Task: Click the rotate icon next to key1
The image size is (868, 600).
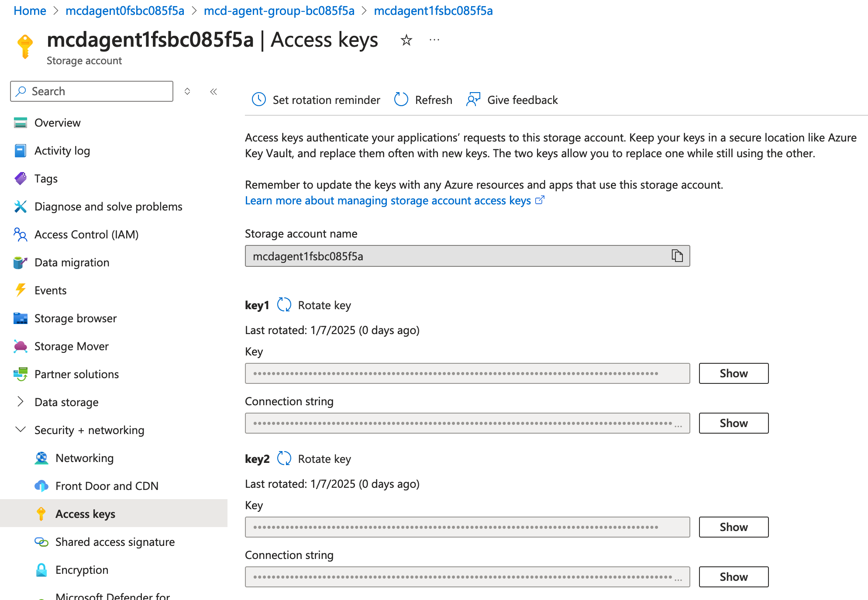Action: point(284,305)
